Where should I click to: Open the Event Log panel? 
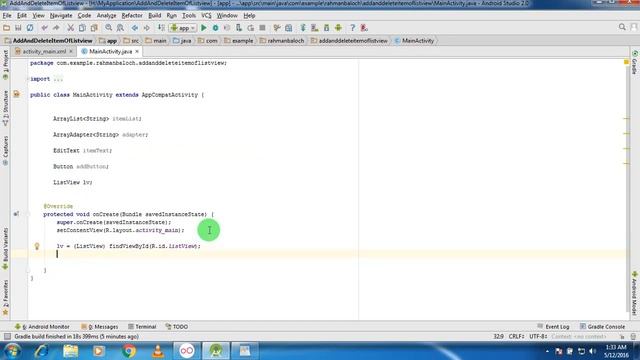553,327
